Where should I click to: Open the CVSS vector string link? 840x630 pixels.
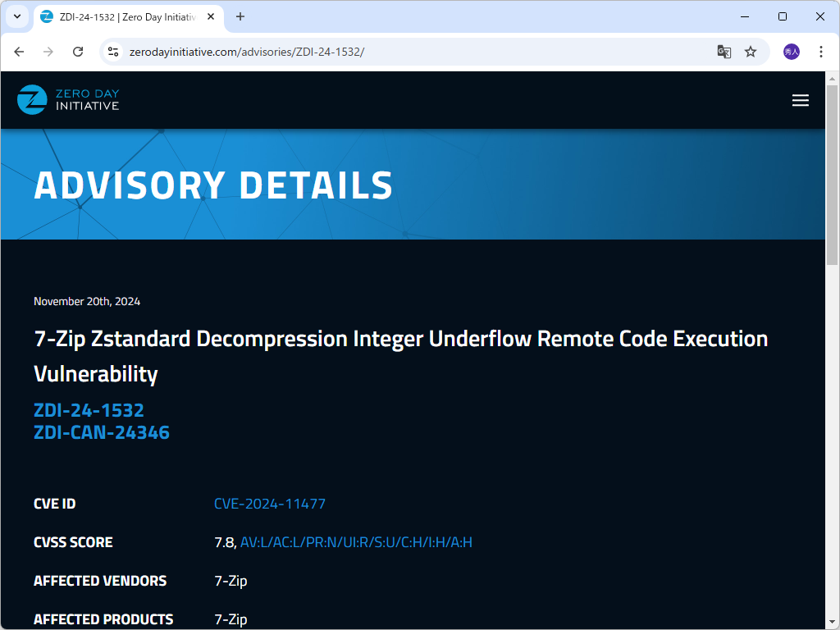tap(356, 542)
